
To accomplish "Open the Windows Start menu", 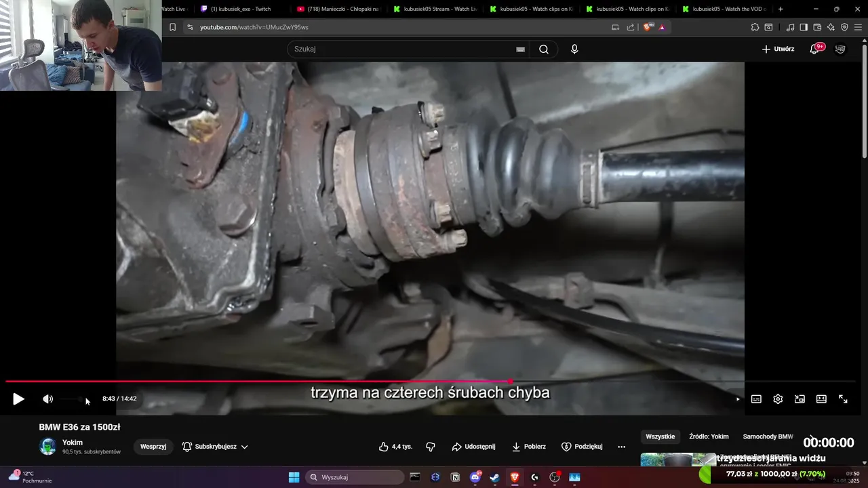I will (x=294, y=477).
